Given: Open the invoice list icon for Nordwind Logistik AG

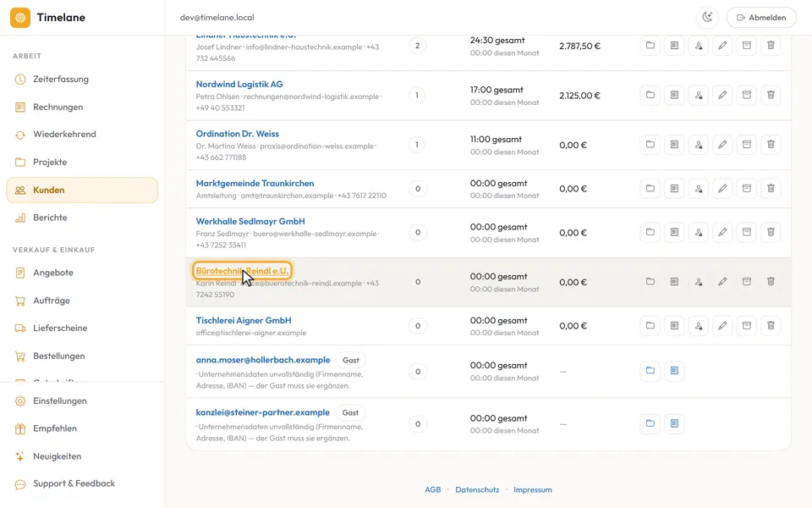Looking at the screenshot, I should (674, 95).
